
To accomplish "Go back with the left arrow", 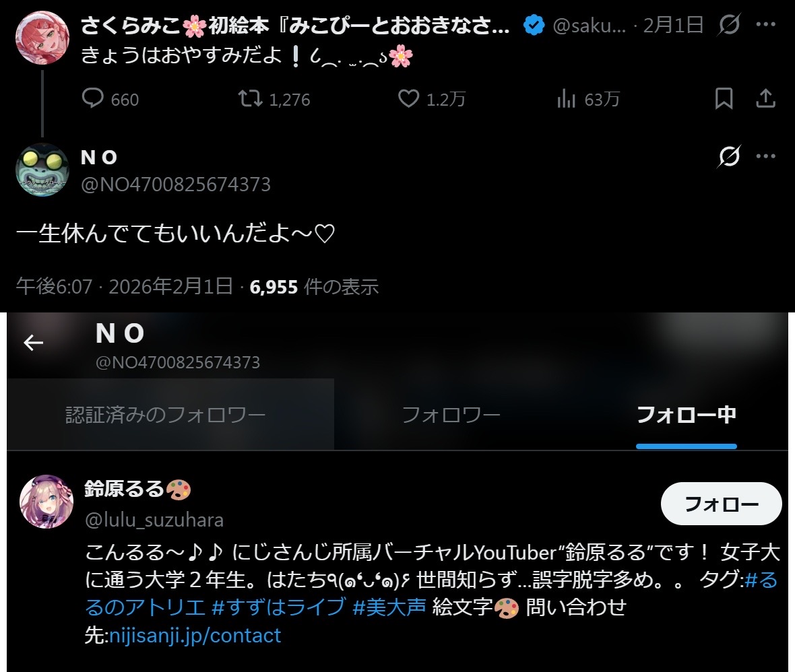I will 34,343.
